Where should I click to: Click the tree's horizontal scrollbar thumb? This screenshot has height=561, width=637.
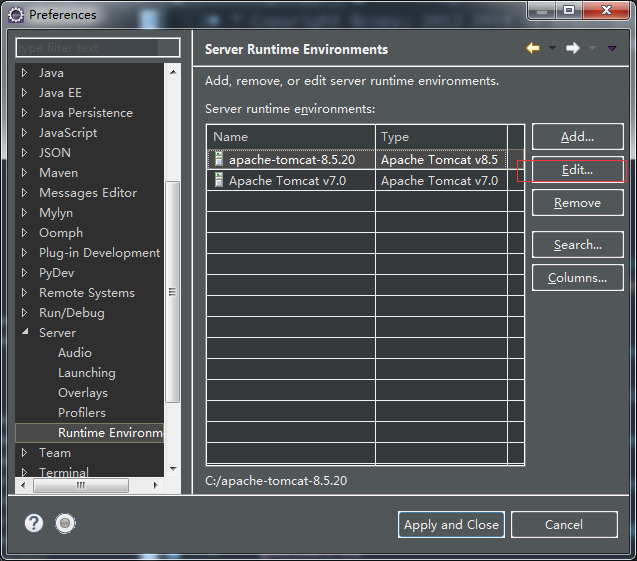[81, 485]
